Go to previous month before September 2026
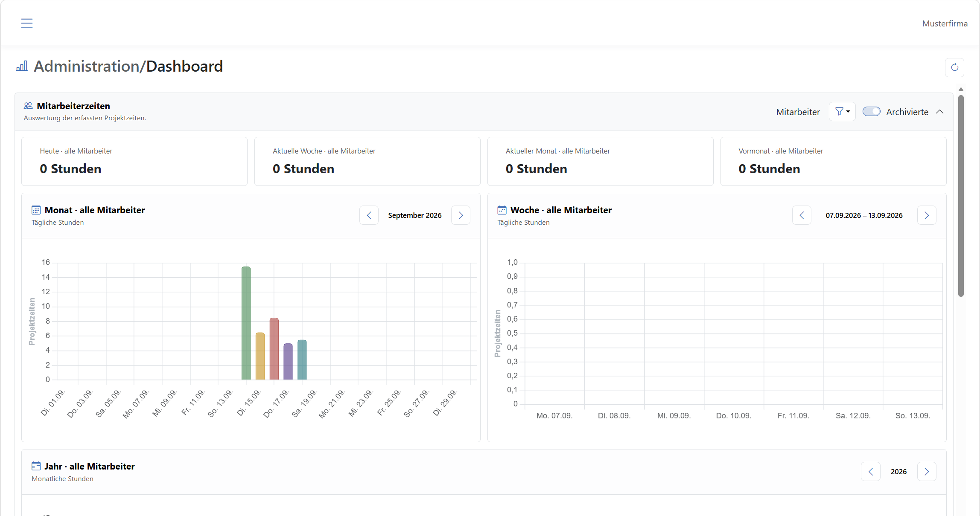This screenshot has height=516, width=980. [x=369, y=215]
